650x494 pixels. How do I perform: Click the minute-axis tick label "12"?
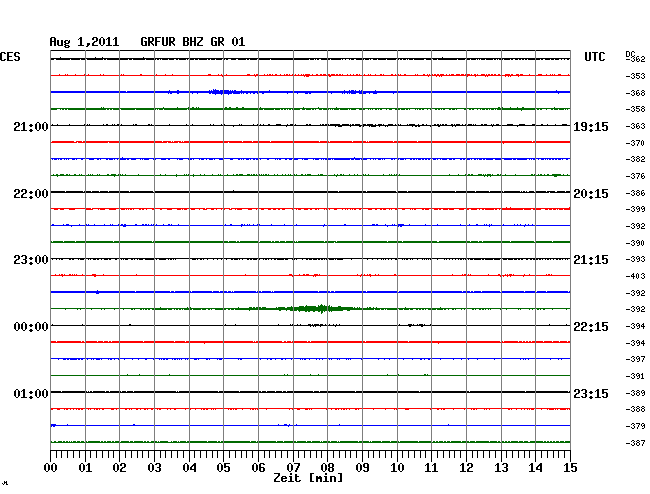tap(466, 468)
